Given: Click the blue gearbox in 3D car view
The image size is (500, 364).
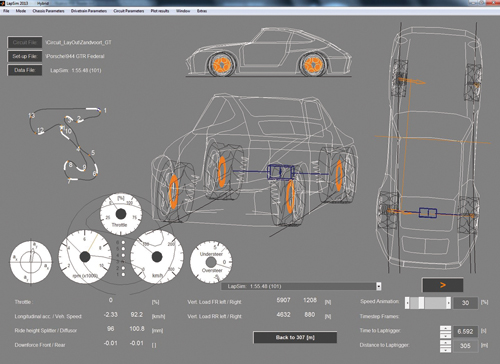Looking at the screenshot, I should pos(281,172).
